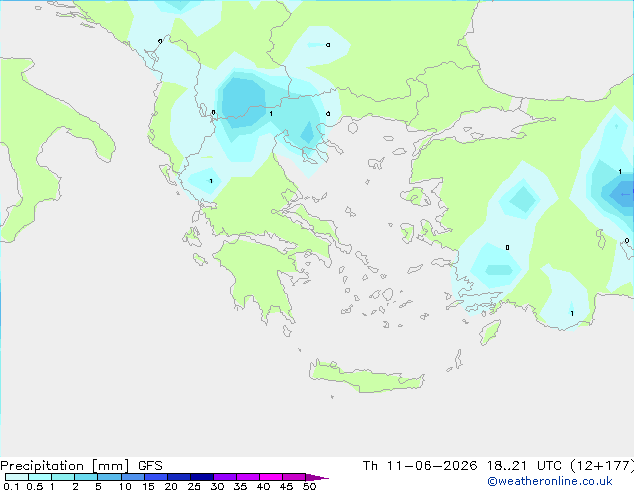Click the island of Crete on map
The width and height of the screenshot is (634, 490).
tap(366, 376)
